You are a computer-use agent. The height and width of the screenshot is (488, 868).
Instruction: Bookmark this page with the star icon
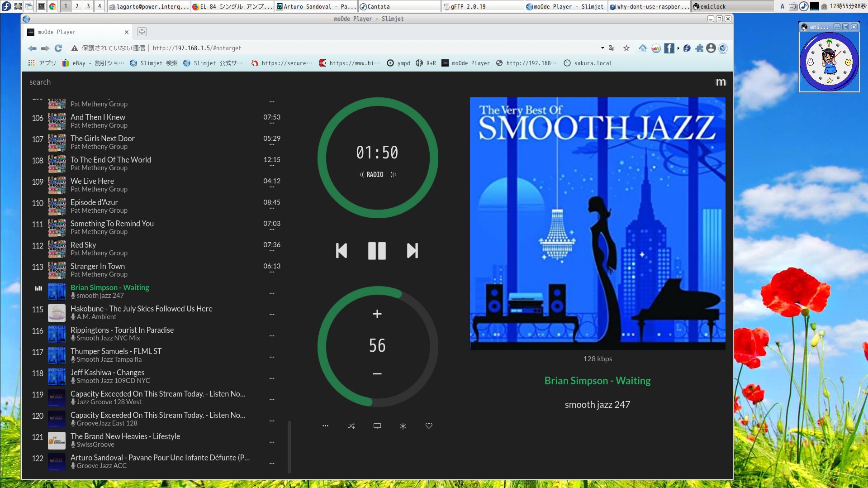626,48
